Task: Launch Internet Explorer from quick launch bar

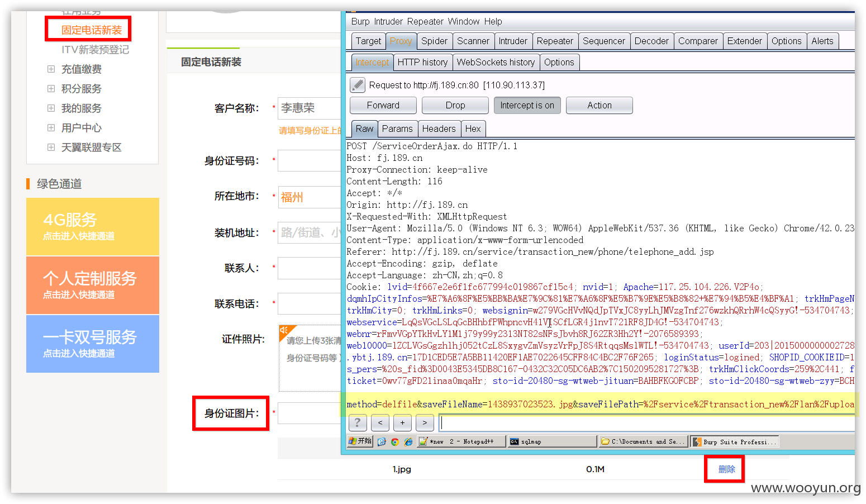Action: [408, 441]
